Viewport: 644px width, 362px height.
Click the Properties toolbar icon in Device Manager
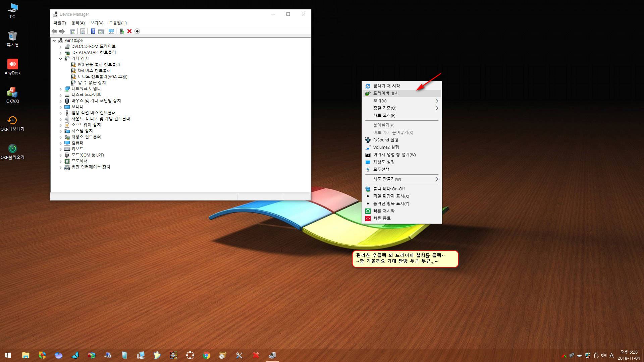point(83,31)
